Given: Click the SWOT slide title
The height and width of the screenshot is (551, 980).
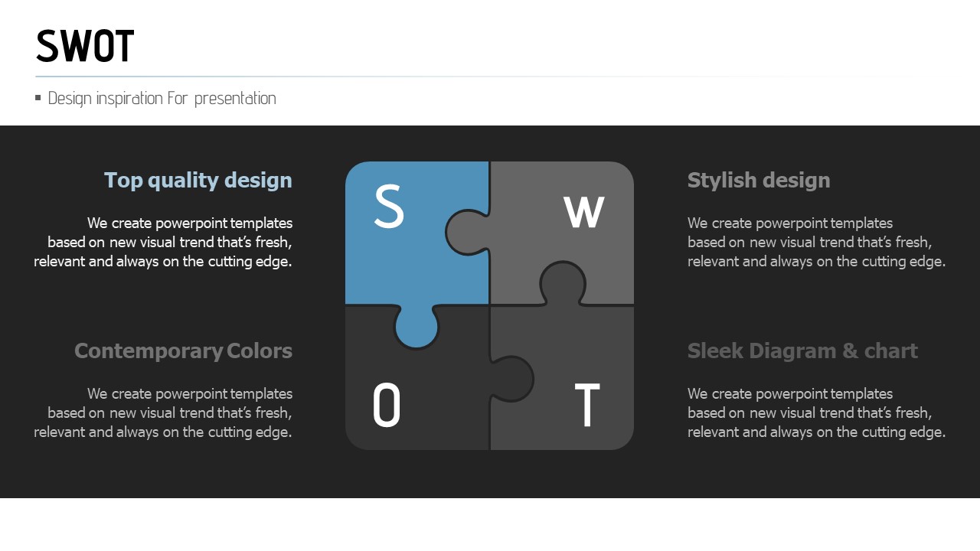Looking at the screenshot, I should point(85,46).
